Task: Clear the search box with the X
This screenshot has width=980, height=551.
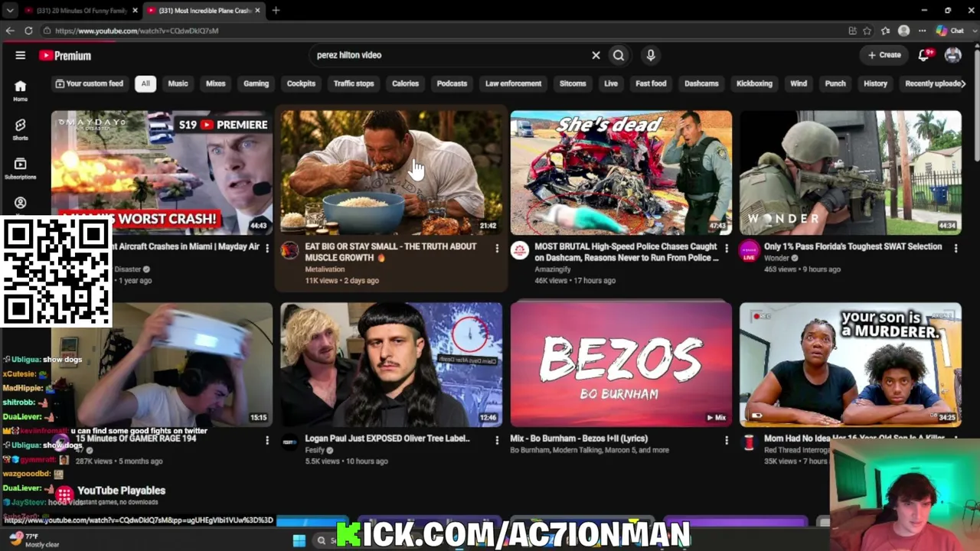Action: click(596, 55)
